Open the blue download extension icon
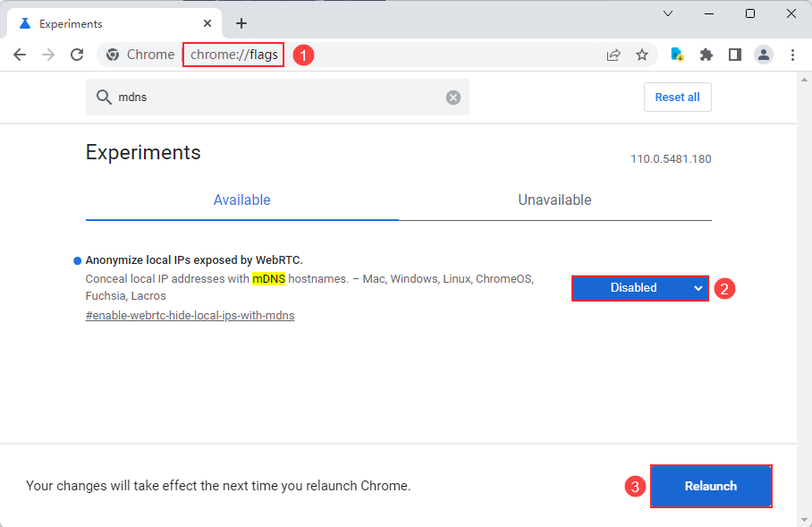The height and width of the screenshot is (527, 812). [677, 55]
